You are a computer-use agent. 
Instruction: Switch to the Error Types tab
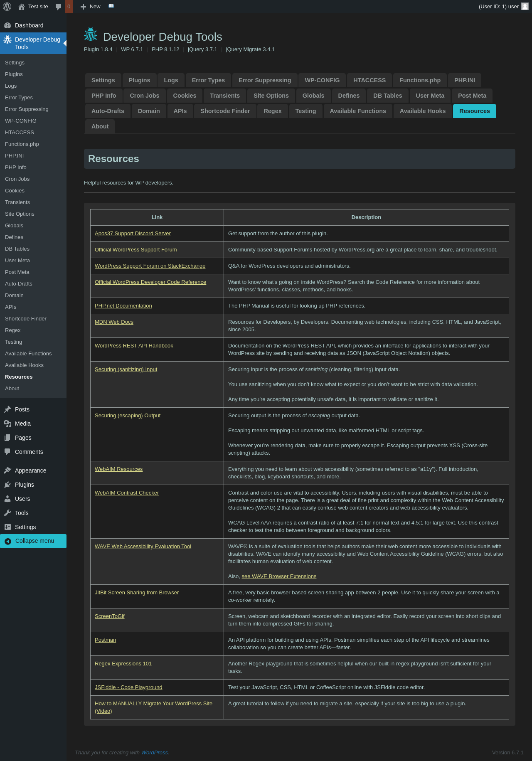click(x=208, y=80)
